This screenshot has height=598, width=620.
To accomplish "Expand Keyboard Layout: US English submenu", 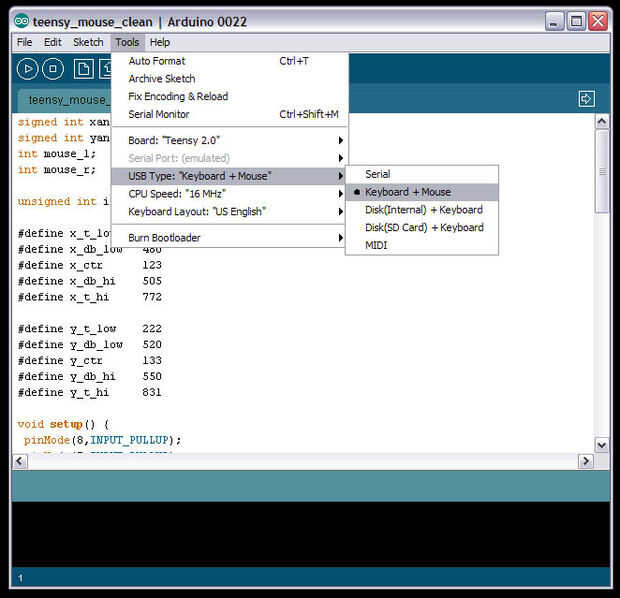I will 229,212.
